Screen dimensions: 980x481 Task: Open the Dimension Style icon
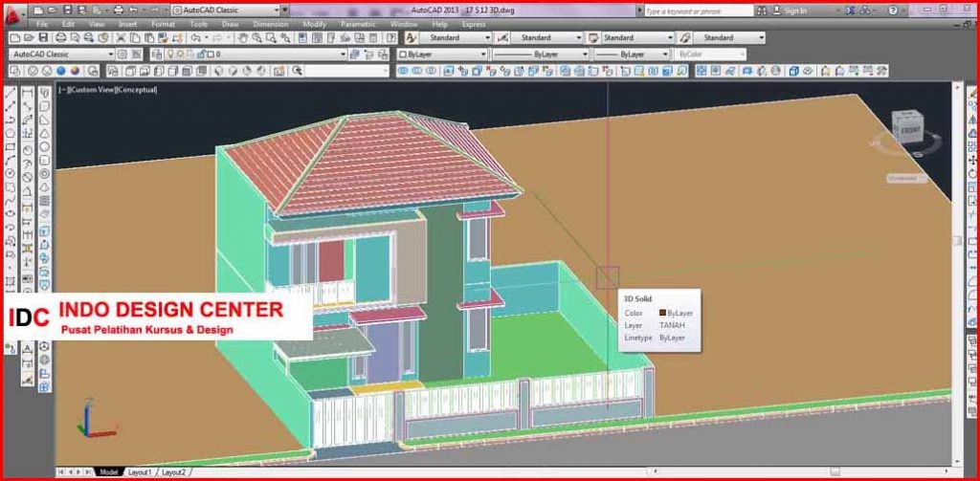click(501, 37)
